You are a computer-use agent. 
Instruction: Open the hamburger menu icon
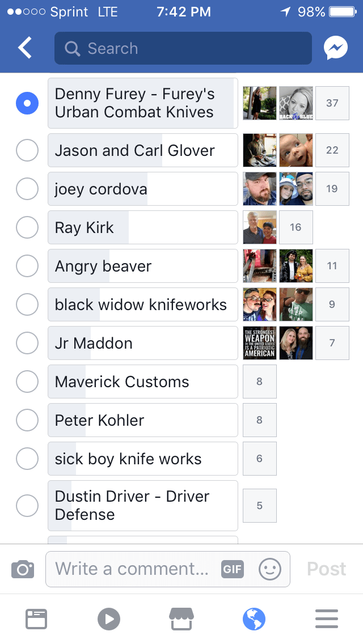(x=327, y=619)
